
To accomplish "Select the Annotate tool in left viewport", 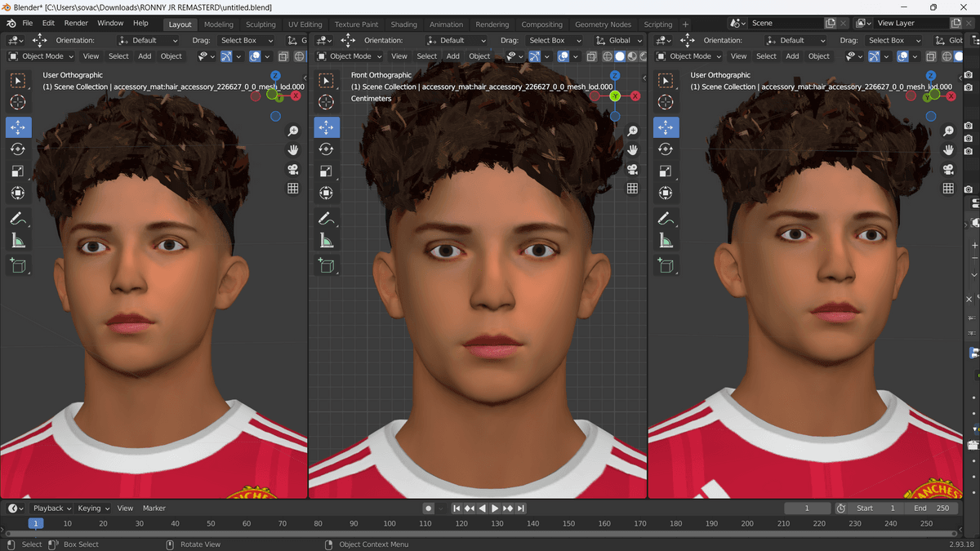I will pyautogui.click(x=18, y=218).
